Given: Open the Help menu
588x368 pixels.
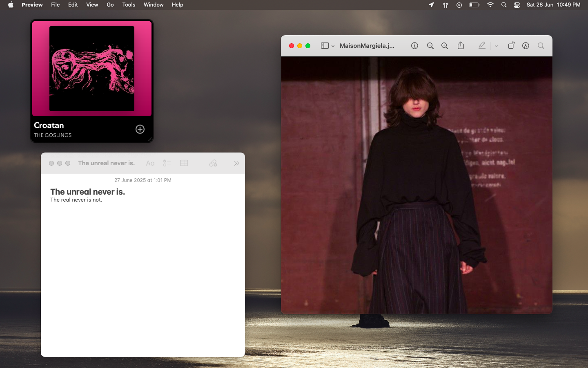Looking at the screenshot, I should pyautogui.click(x=178, y=5).
